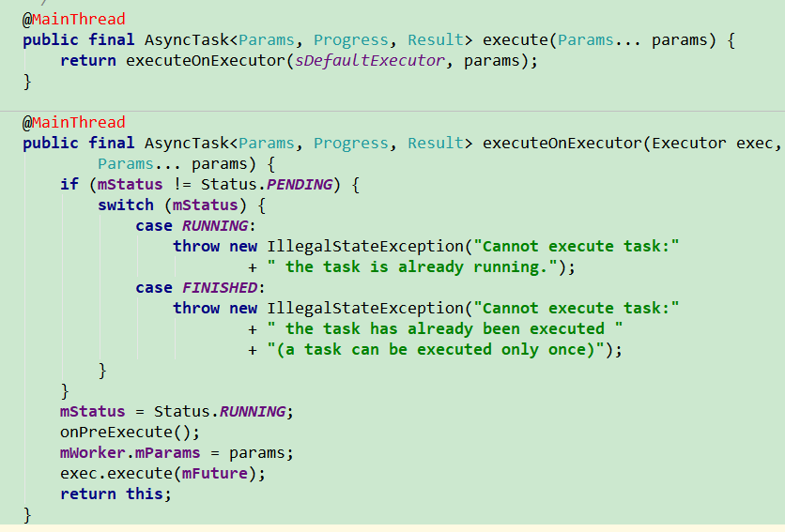Click the string " the task has already been executed "
Screen dimensions: 785x532
click(x=444, y=328)
